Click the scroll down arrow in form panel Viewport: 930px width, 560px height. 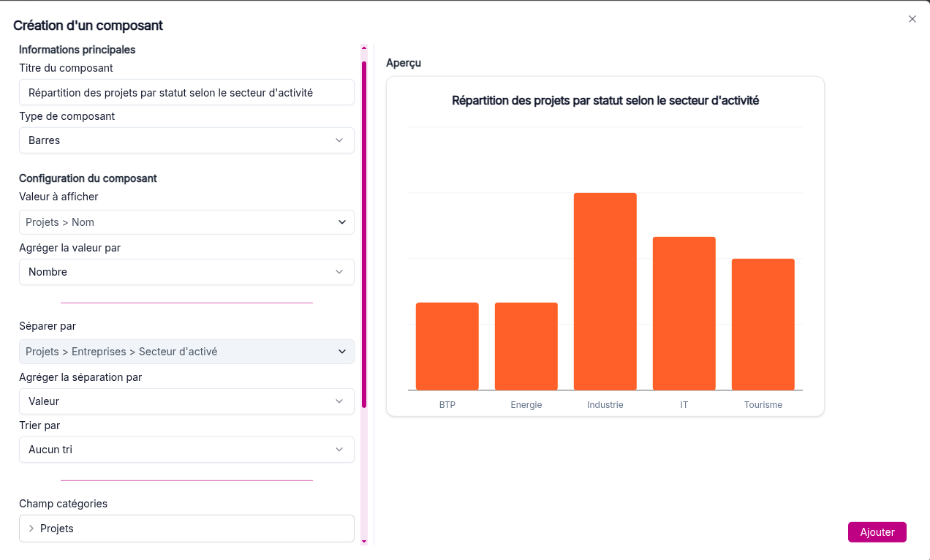(364, 542)
